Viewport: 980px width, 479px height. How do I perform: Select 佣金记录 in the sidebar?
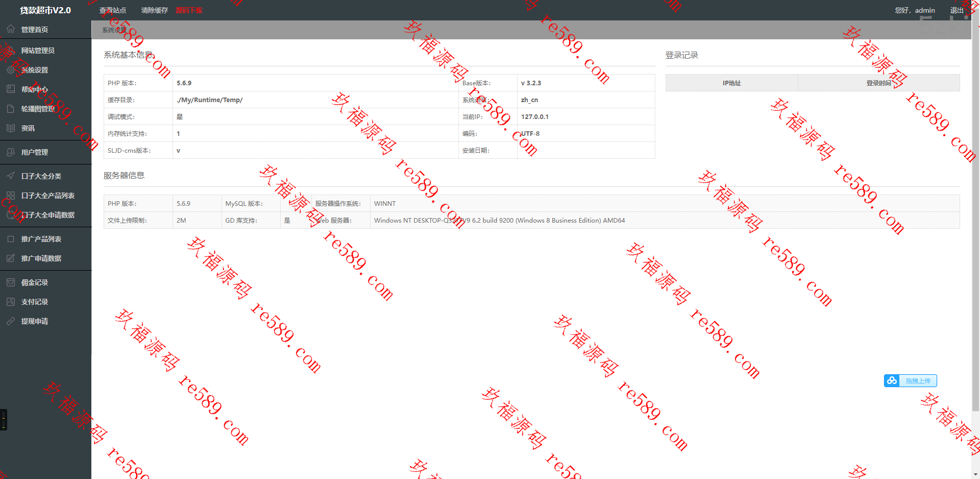[x=35, y=282]
